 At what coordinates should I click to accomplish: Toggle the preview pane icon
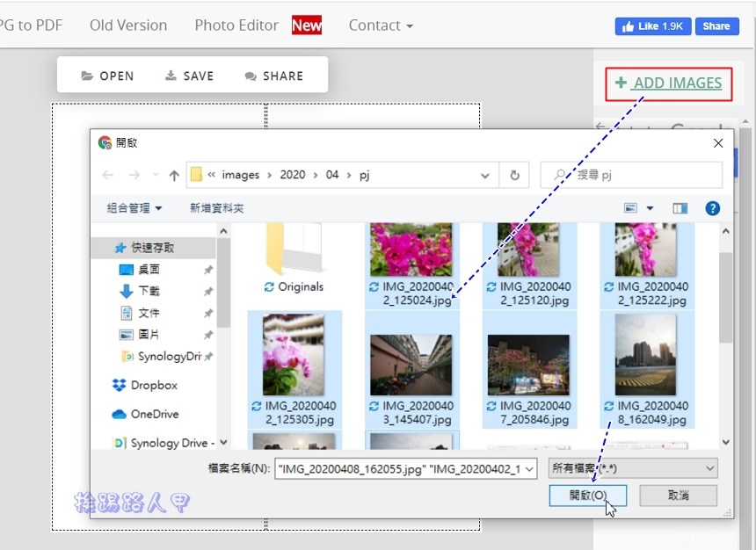click(x=680, y=207)
